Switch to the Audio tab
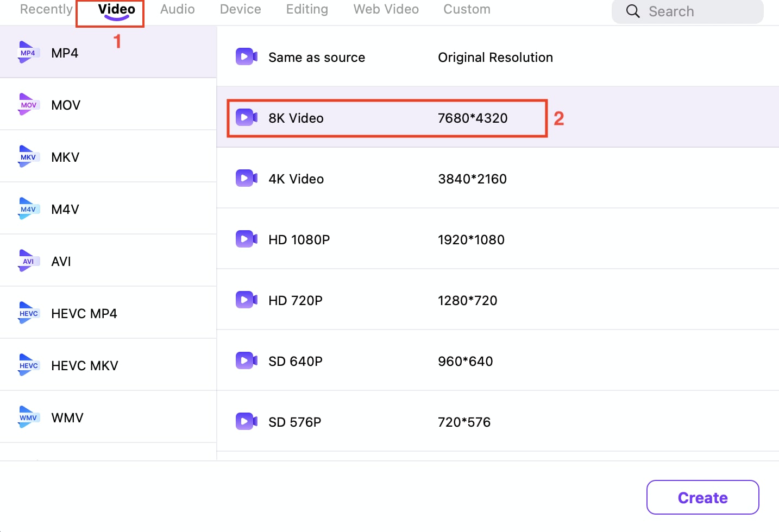 [177, 9]
